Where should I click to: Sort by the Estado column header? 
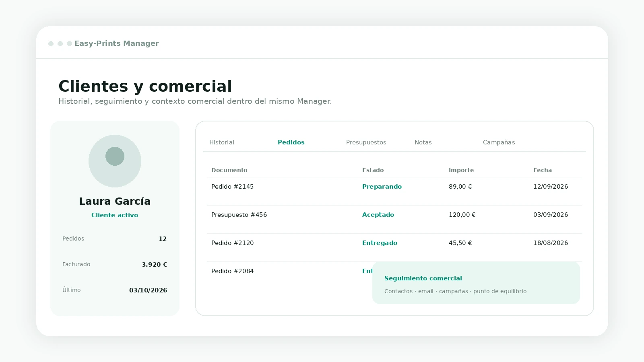(x=373, y=170)
